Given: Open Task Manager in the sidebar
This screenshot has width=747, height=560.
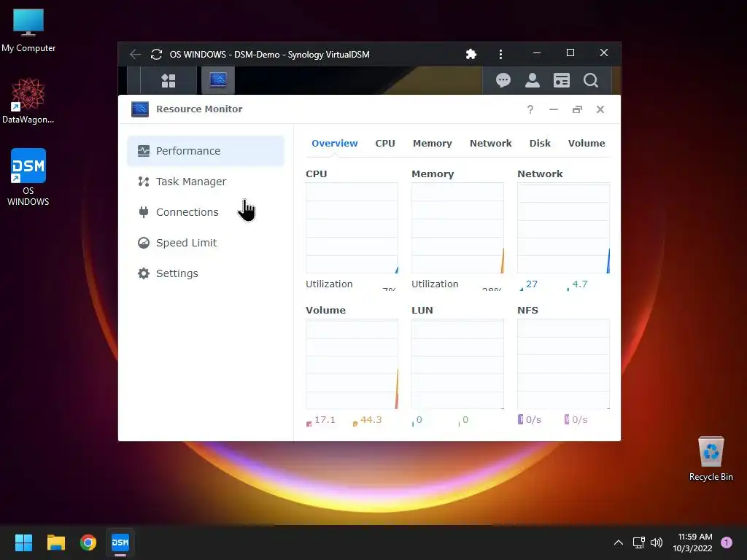Looking at the screenshot, I should pyautogui.click(x=205, y=182).
